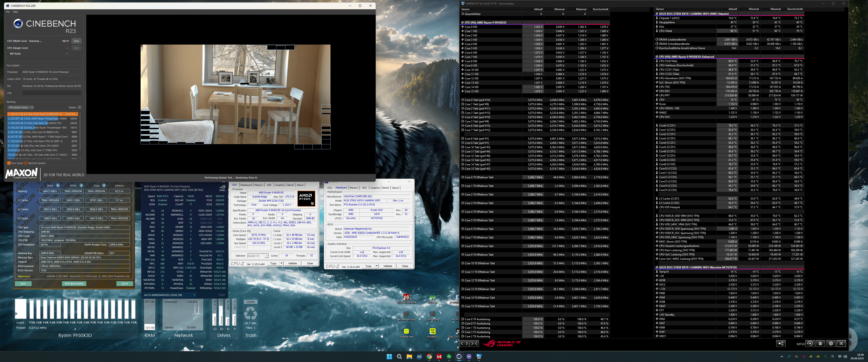This screenshot has width=868, height=362.
Task: Open the ranking type dropdown CPU (Multi Core)
Action: [x=21, y=108]
